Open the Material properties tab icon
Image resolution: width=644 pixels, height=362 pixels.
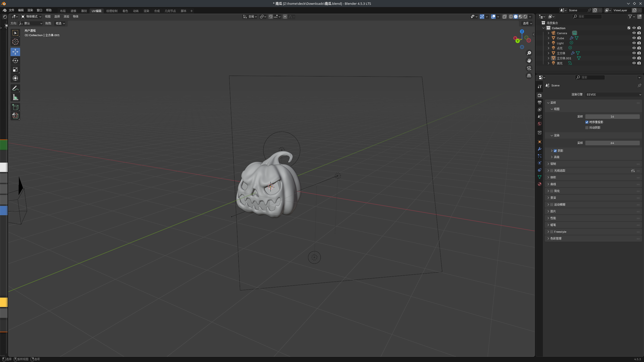(x=539, y=184)
